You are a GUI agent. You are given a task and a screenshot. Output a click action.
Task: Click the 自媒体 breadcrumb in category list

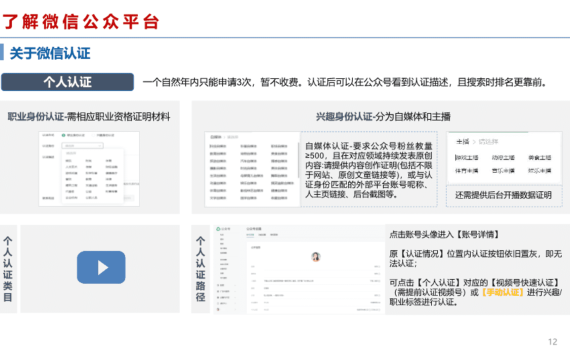click(216, 137)
